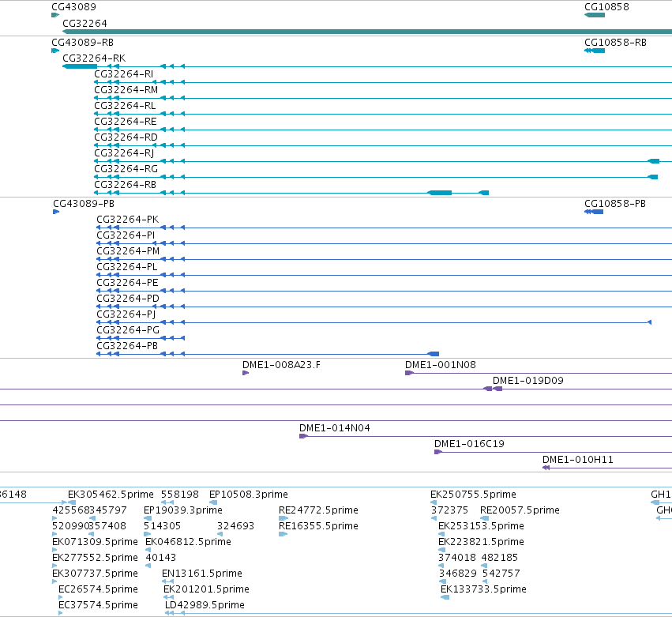Image resolution: width=672 pixels, height=617 pixels.
Task: Select the CG32264-PB protein label
Action: [x=127, y=346]
